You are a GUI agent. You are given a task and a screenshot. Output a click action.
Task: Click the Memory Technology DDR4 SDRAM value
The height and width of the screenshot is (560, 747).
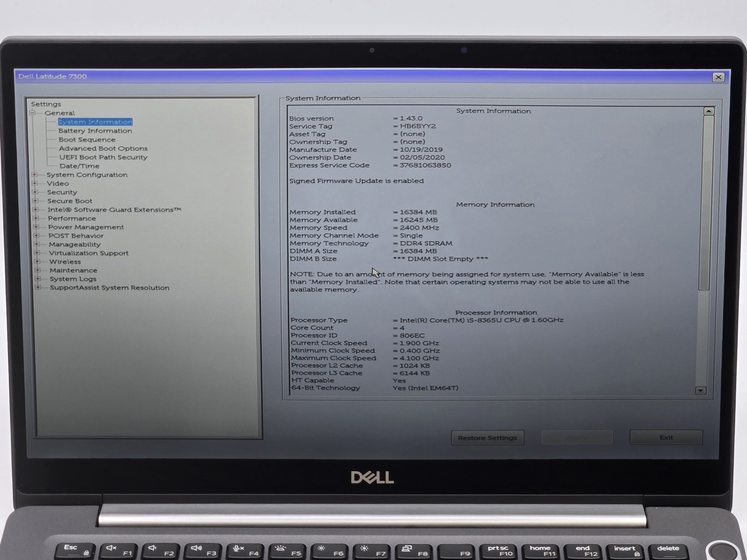pyautogui.click(x=426, y=243)
